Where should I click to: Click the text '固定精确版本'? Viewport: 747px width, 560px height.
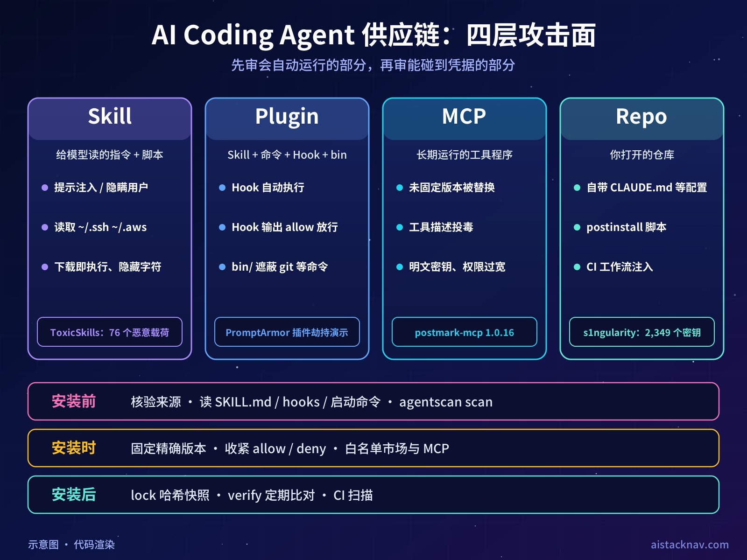point(169,449)
